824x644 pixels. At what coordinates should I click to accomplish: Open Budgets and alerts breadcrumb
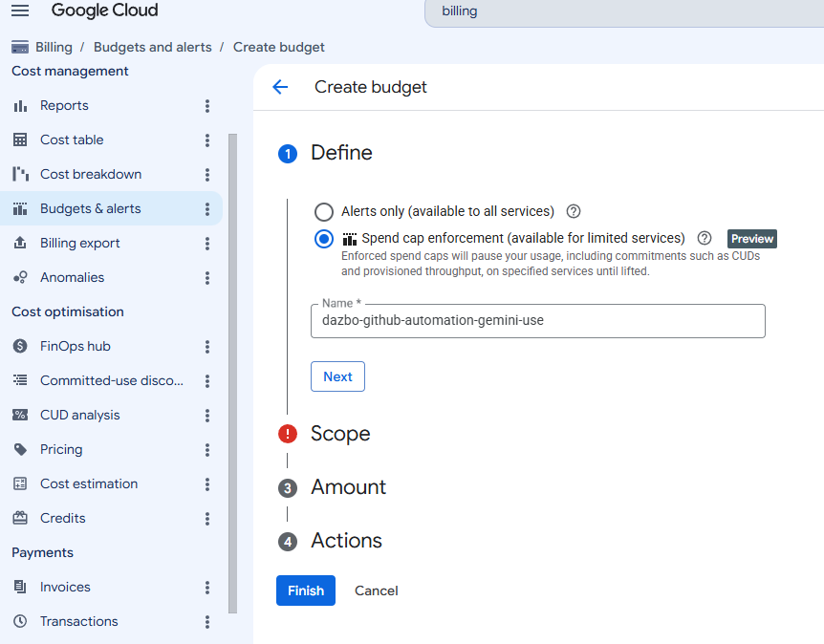152,47
